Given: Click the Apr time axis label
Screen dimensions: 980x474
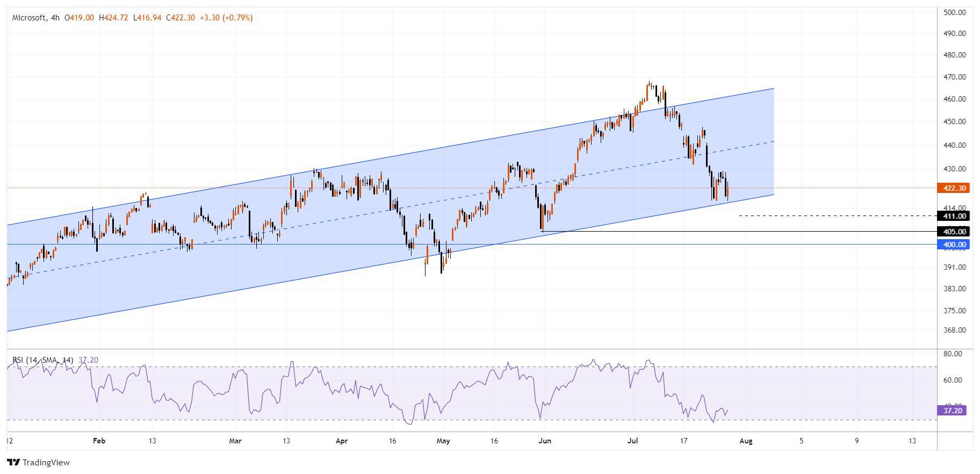Looking at the screenshot, I should (x=342, y=441).
